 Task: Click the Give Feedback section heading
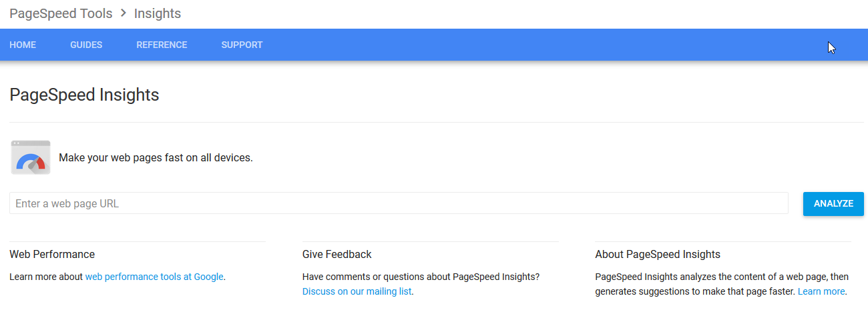pyautogui.click(x=337, y=254)
